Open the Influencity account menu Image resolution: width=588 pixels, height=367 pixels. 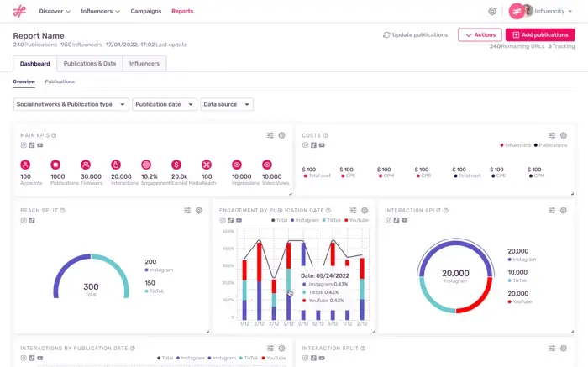553,11
